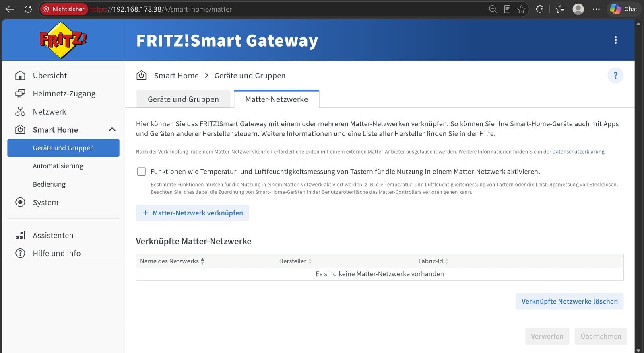This screenshot has height=353, width=644.
Task: Open Netzwerk menu item
Action: [x=50, y=112]
